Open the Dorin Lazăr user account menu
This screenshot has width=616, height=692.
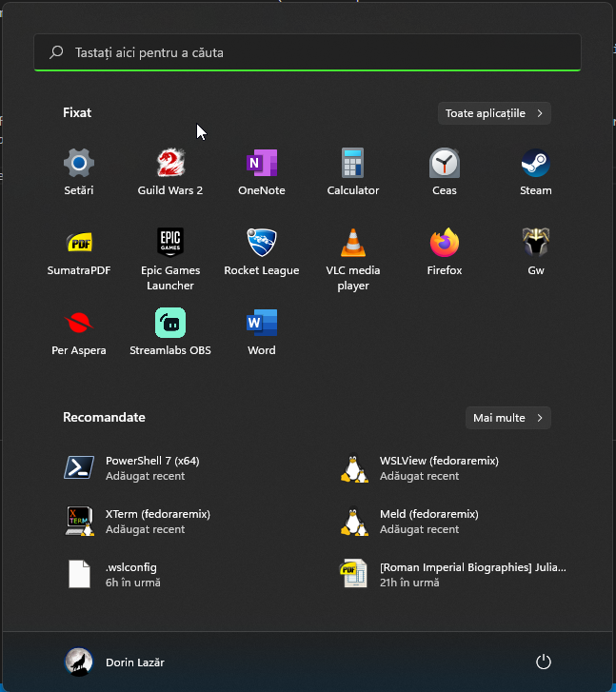click(x=115, y=662)
